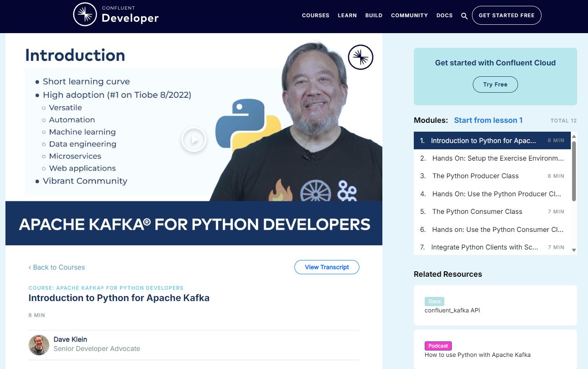Click the TOTAL 12 modules label
The height and width of the screenshot is (369, 588).
click(563, 121)
